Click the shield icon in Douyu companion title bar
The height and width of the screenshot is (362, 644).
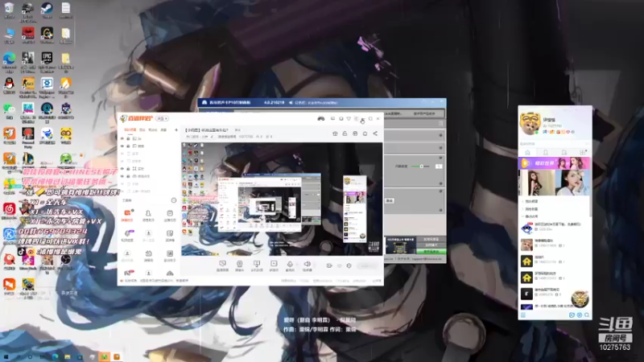(x=349, y=118)
